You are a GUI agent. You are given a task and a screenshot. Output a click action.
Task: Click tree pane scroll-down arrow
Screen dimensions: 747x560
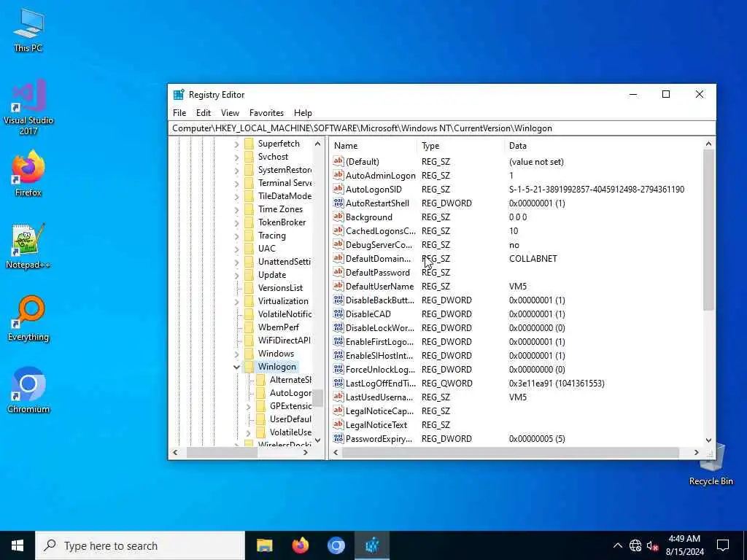[x=318, y=440]
